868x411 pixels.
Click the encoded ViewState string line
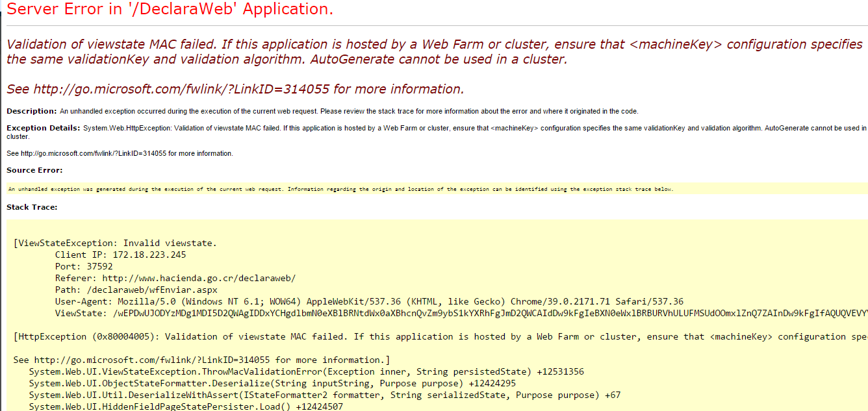click(455, 313)
